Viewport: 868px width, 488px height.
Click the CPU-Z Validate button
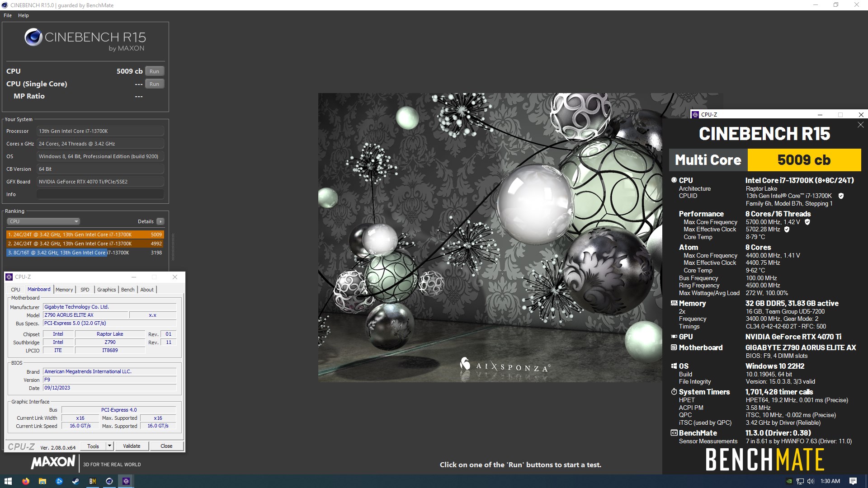pos(132,446)
